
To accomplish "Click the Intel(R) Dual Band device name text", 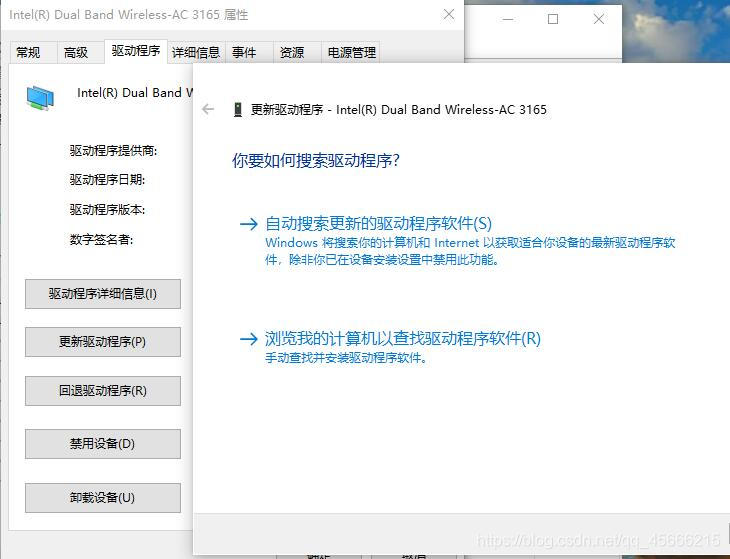I will [135, 93].
